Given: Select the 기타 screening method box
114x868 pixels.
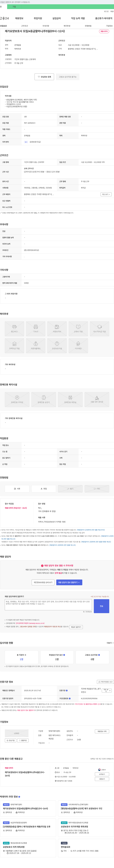Looking at the screenshot, I should click(x=97, y=489).
